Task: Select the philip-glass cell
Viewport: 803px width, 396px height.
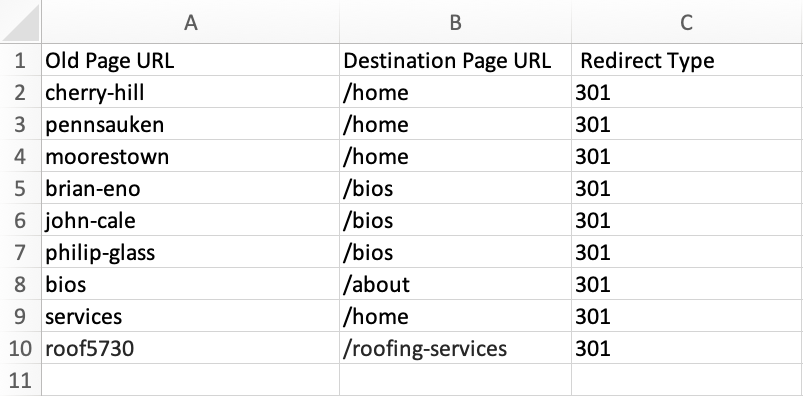Action: (x=191, y=252)
